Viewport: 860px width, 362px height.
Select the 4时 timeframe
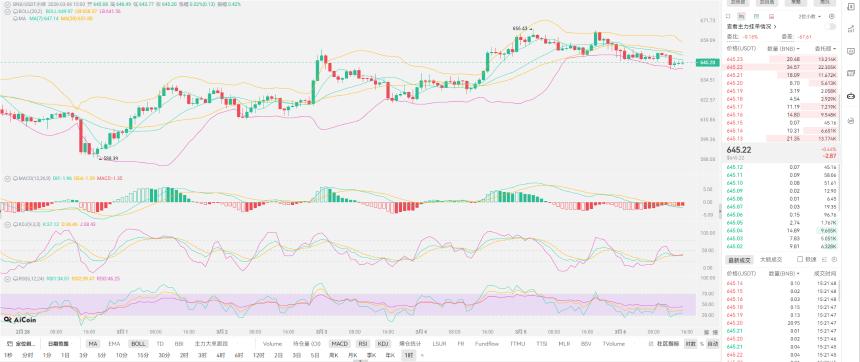[x=220, y=355]
